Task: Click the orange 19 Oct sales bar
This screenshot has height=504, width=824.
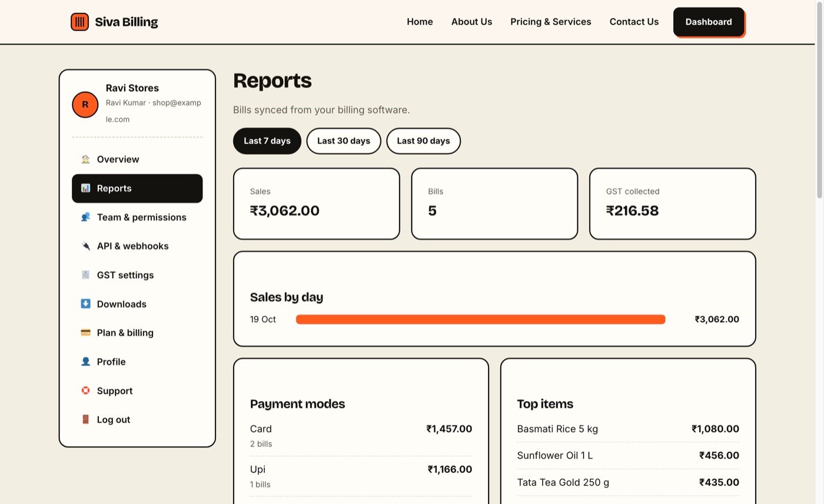Action: point(480,319)
